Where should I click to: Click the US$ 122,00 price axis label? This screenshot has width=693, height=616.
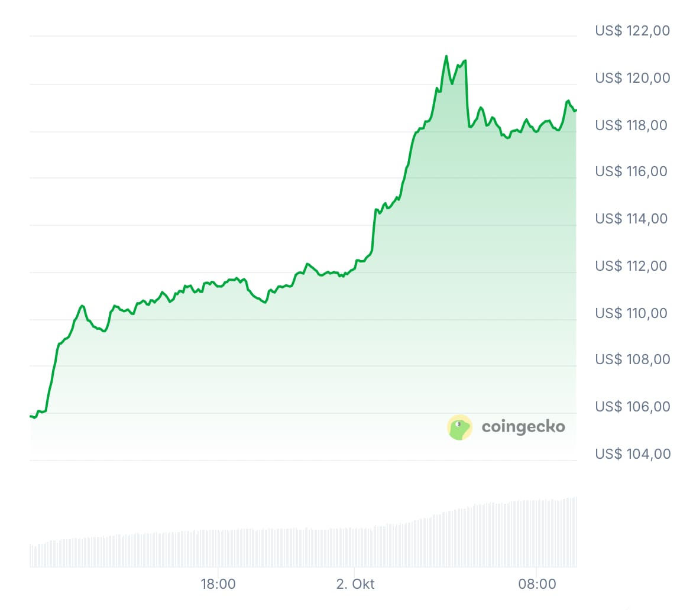[x=633, y=31]
